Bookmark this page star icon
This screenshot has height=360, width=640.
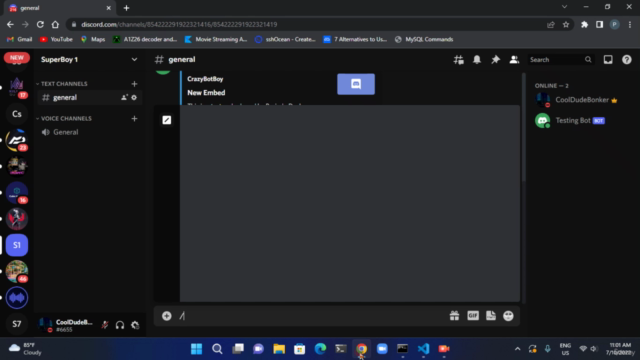[x=566, y=24]
